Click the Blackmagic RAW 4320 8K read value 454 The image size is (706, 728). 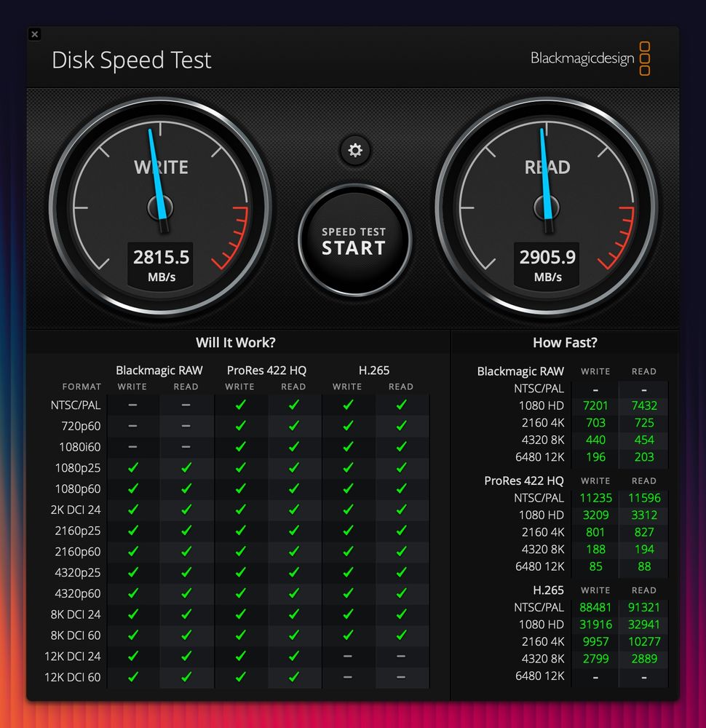644,440
